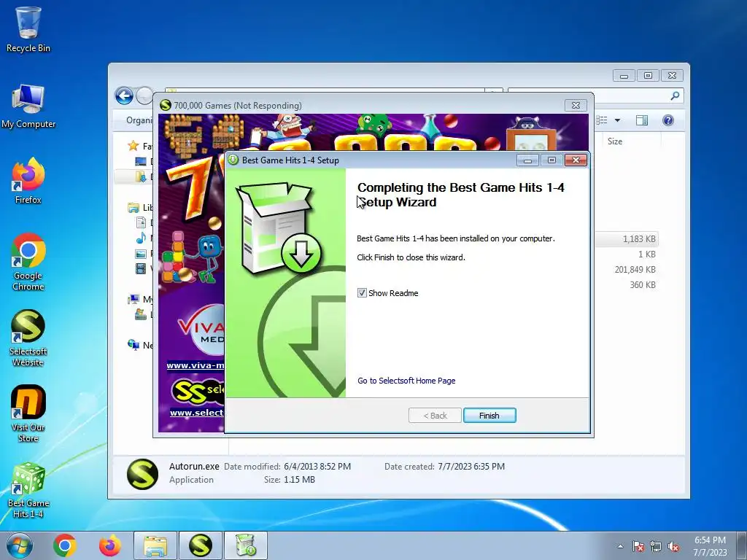747x560 pixels.
Task: Click the www.viva-m link in the 700,000 Games window
Action: [196, 366]
